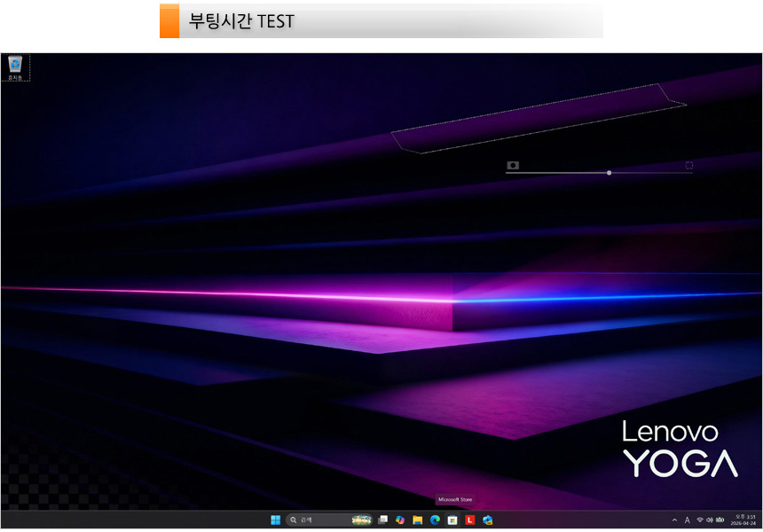763x532 pixels.
Task: Click the camera icon above the slider
Action: click(512, 165)
